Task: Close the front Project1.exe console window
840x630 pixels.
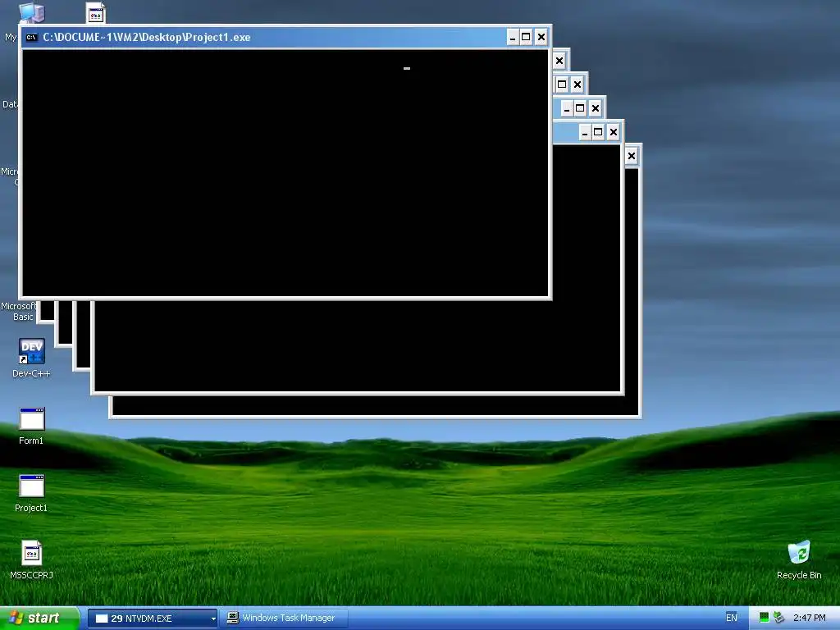Action: tap(541, 37)
